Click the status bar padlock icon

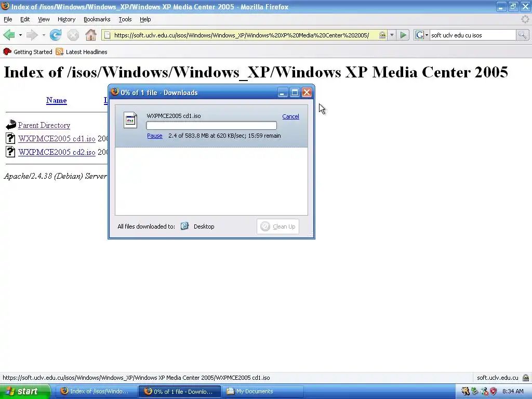526,378
